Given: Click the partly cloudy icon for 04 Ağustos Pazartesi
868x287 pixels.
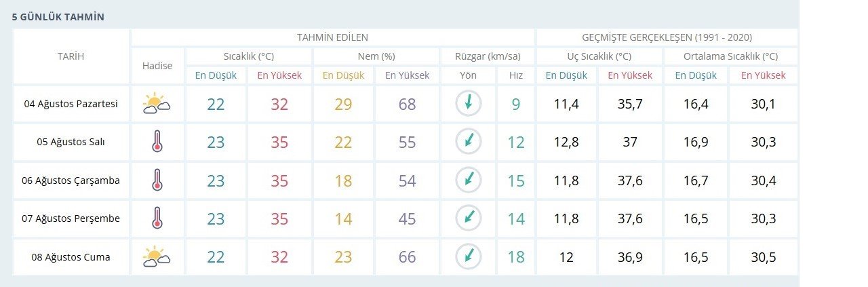Looking at the screenshot, I should point(157,104).
